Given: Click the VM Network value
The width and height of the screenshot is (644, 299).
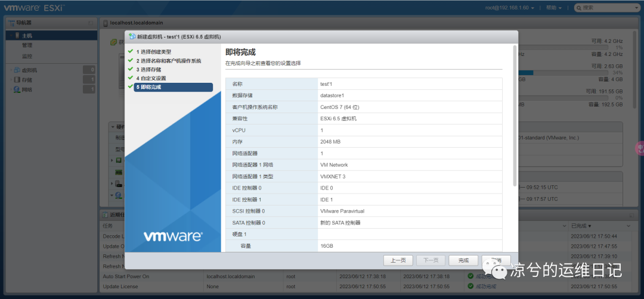Looking at the screenshot, I should point(334,165).
